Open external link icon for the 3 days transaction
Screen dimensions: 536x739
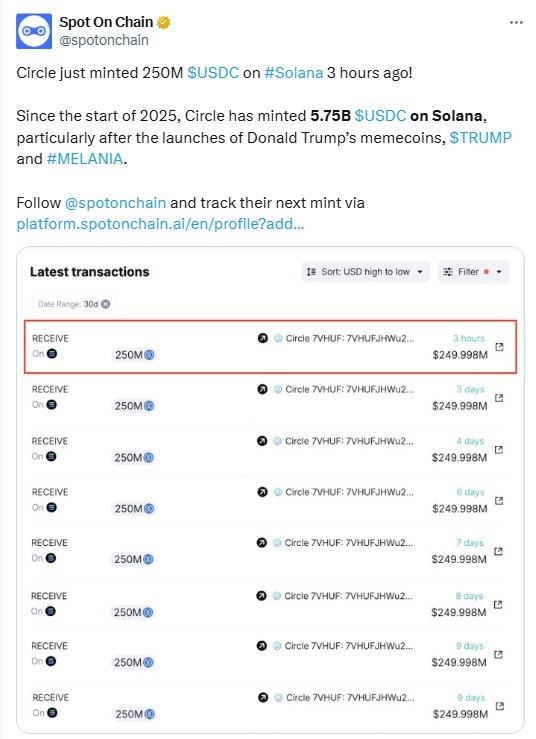click(499, 398)
